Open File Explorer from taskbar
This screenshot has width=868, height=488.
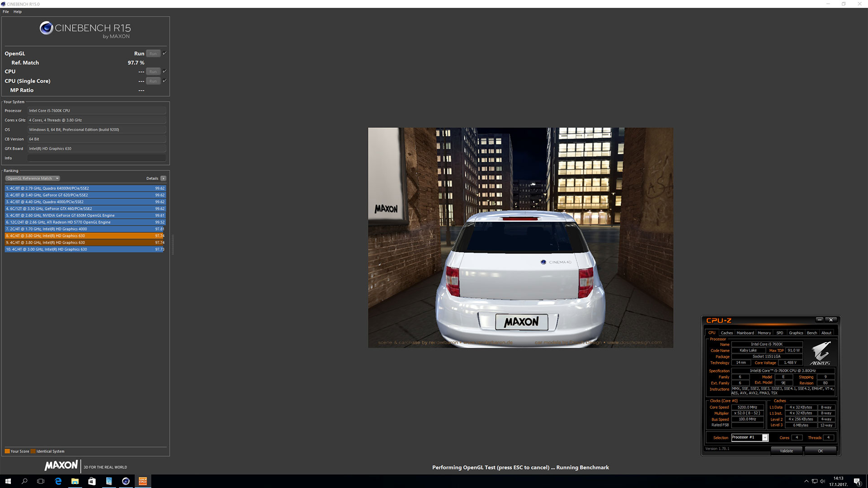point(75,481)
